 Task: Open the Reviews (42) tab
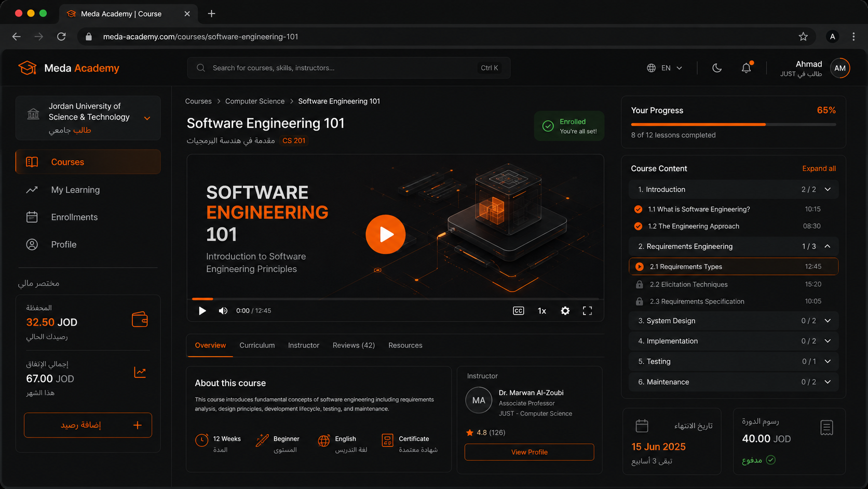(x=354, y=346)
